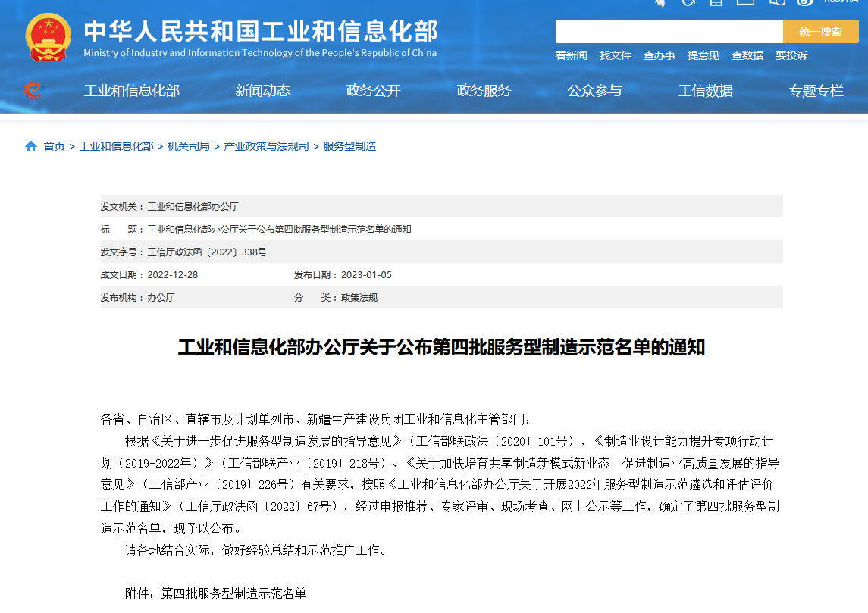Click the 发文机关 value 工业和信息化部办公厅
The height and width of the screenshot is (613, 868).
pyautogui.click(x=193, y=206)
